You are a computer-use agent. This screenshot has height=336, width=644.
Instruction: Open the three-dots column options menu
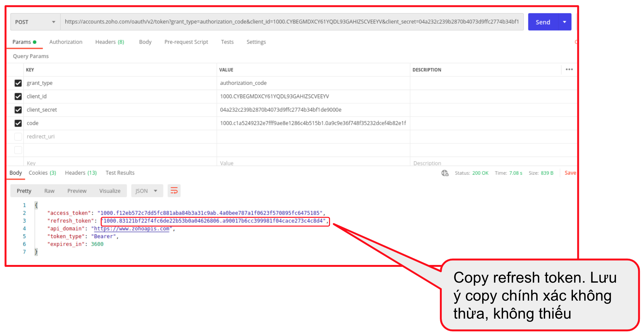[x=569, y=69]
